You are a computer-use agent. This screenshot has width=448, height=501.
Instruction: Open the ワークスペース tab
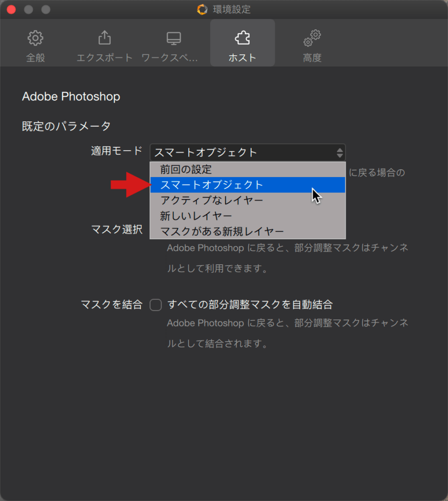170,46
